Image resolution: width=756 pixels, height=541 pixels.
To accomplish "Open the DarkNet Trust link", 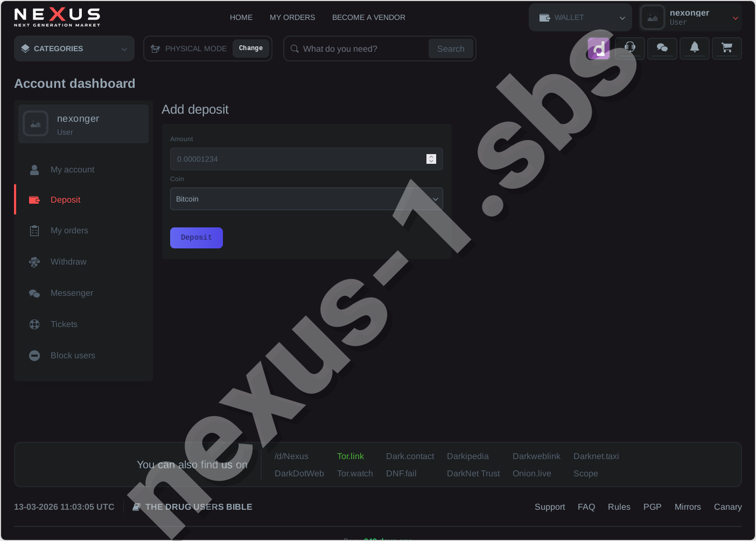I will (473, 474).
